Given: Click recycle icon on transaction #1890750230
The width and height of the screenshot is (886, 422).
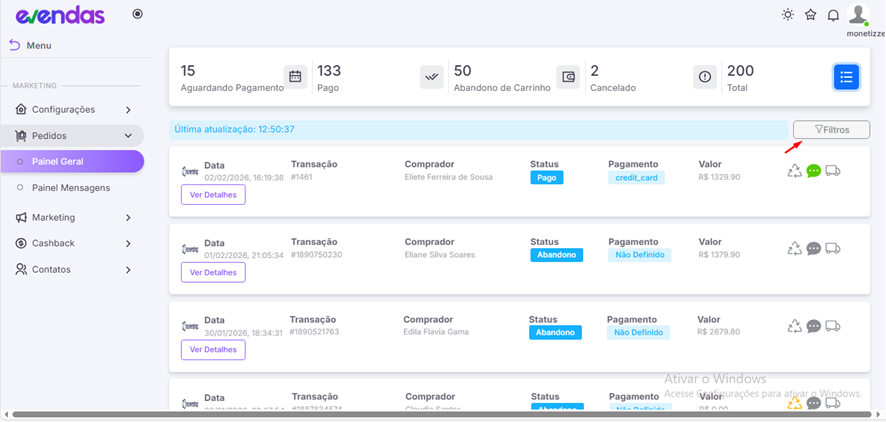Looking at the screenshot, I should [795, 249].
